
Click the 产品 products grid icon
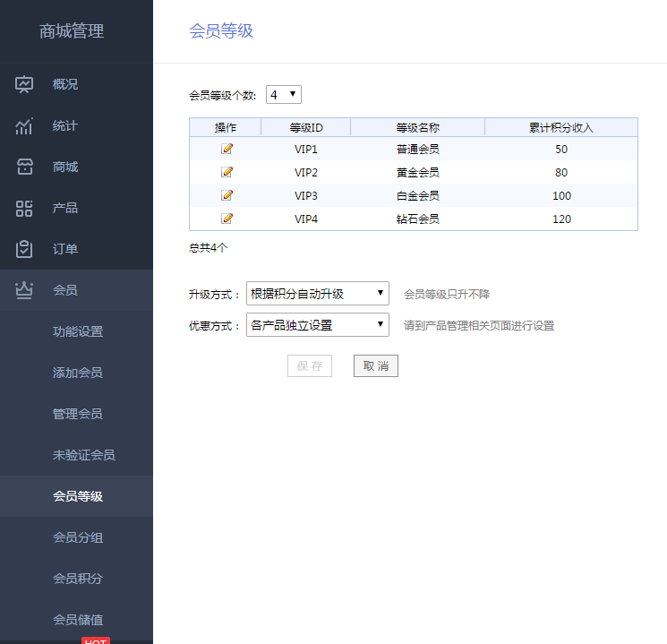24,209
